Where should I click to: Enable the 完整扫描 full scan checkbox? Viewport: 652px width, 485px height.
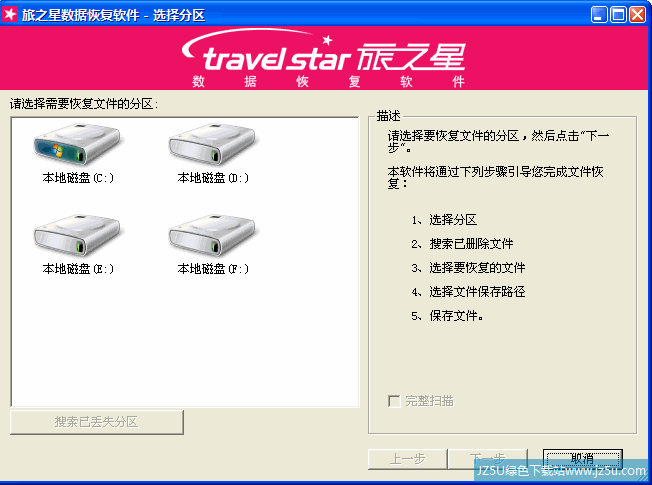393,401
